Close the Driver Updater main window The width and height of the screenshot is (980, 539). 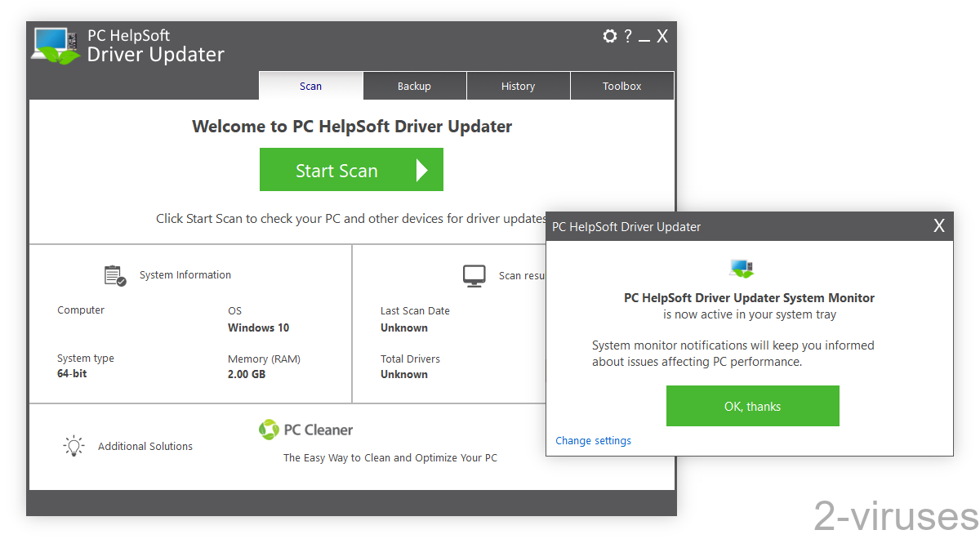coord(662,36)
